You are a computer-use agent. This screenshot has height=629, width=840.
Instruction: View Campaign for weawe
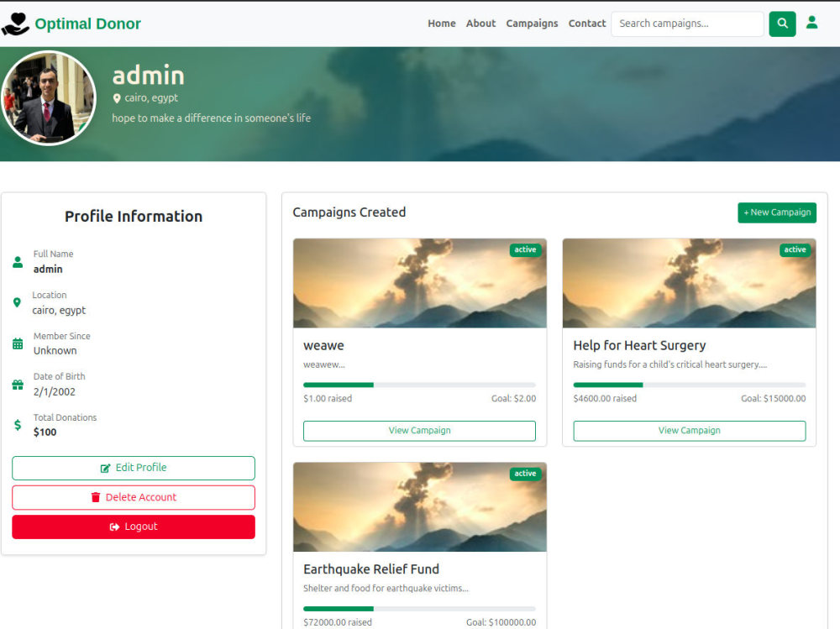pos(419,431)
